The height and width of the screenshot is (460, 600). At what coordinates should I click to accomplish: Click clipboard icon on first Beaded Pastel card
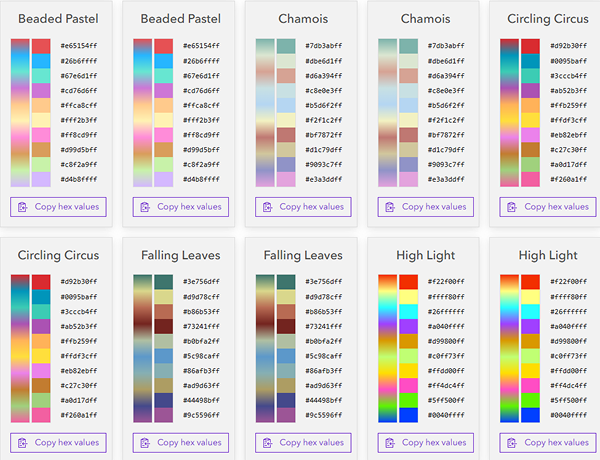point(23,207)
